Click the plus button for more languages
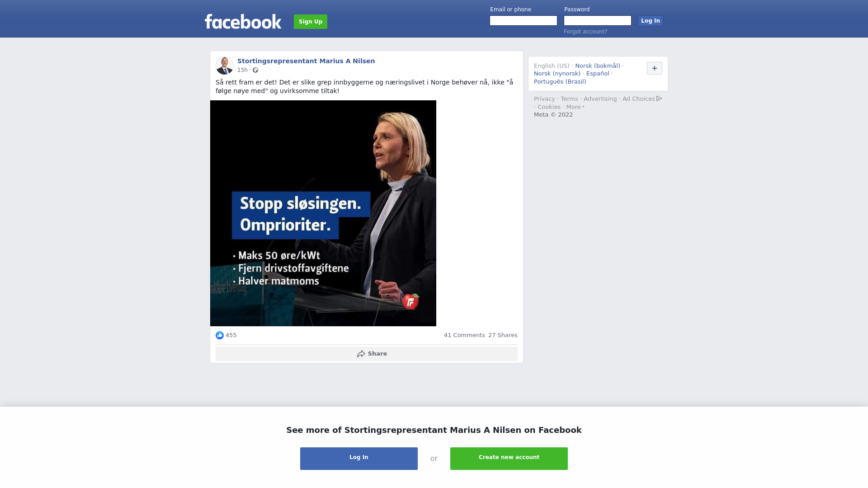The height and width of the screenshot is (488, 868). pyautogui.click(x=654, y=68)
